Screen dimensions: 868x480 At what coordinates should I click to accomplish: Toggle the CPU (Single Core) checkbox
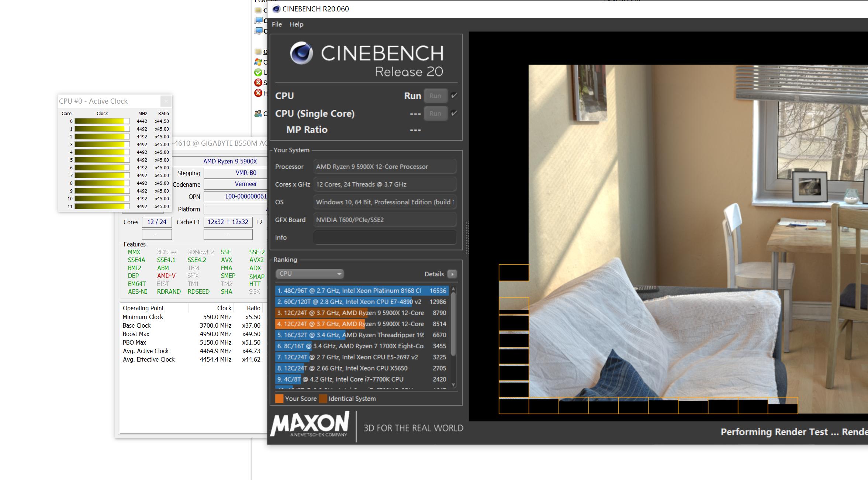tap(454, 113)
